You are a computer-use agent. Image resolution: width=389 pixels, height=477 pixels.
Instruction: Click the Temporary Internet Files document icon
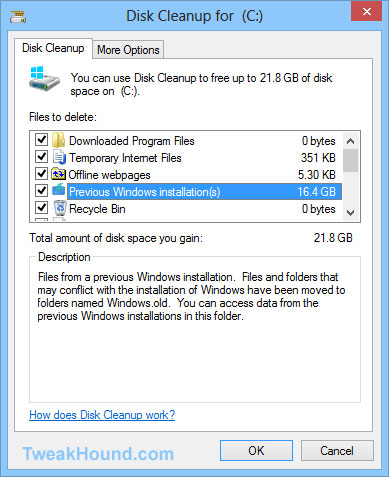[59, 157]
